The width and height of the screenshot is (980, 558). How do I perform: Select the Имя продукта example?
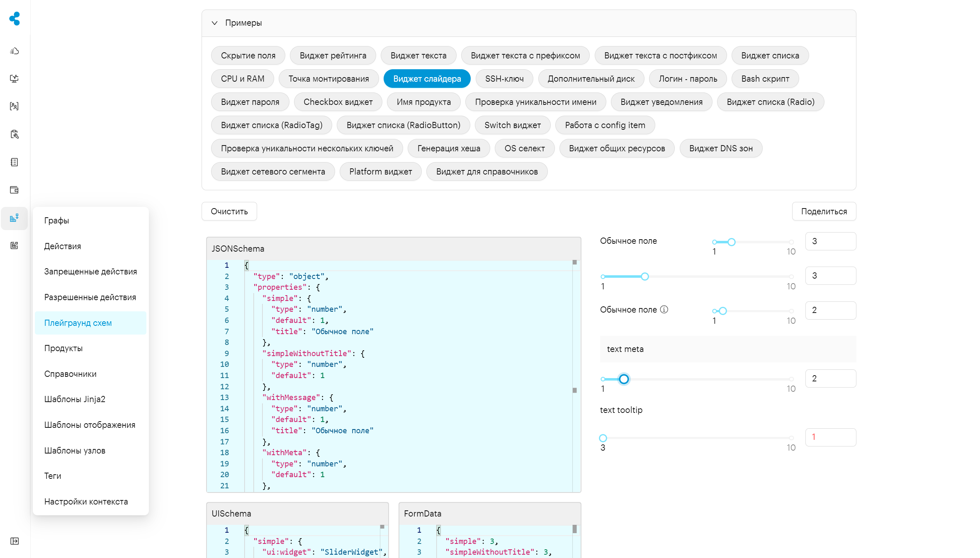(424, 102)
